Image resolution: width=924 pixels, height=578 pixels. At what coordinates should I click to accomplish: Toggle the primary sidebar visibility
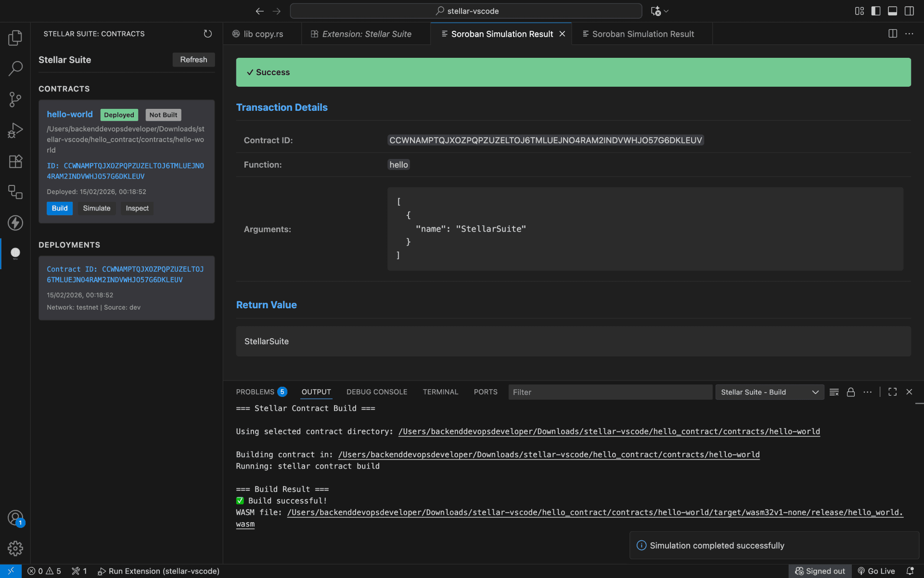tap(876, 11)
